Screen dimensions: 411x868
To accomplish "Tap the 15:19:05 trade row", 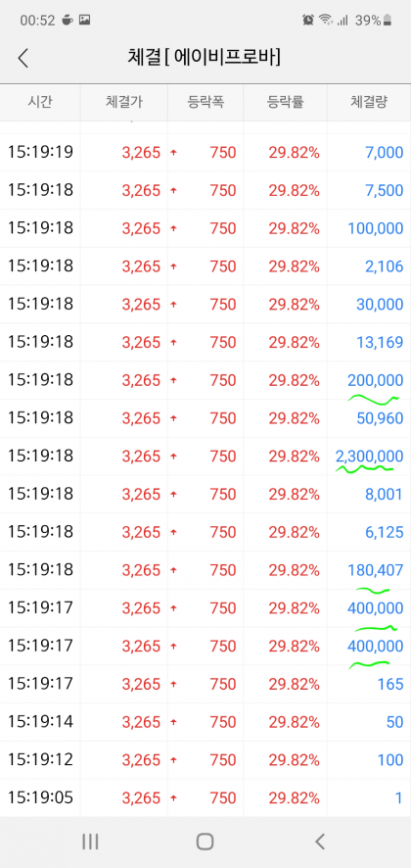I will (205, 797).
